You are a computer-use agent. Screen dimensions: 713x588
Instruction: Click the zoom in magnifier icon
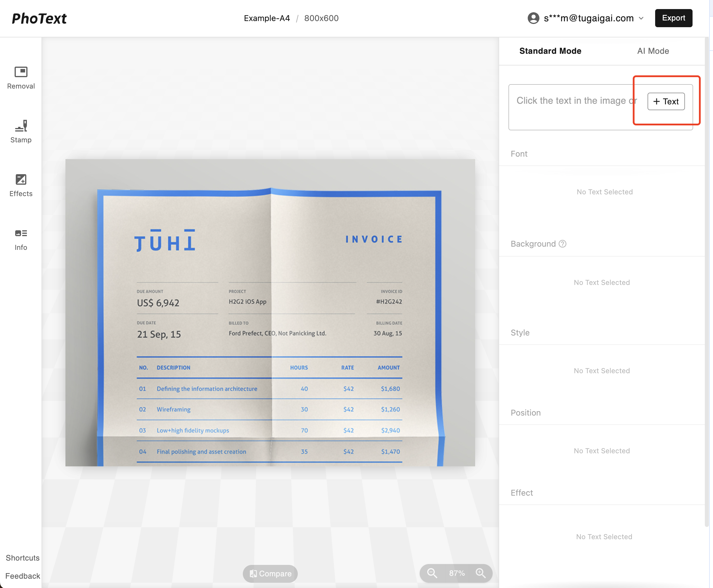(480, 573)
